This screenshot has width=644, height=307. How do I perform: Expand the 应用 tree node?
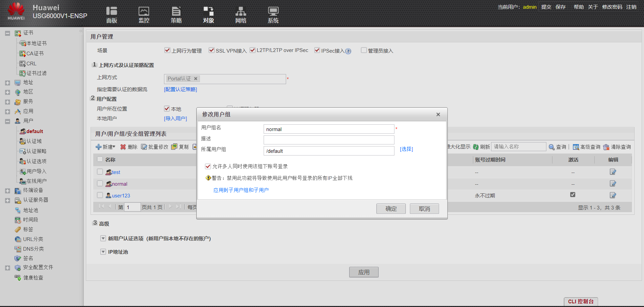pyautogui.click(x=7, y=112)
